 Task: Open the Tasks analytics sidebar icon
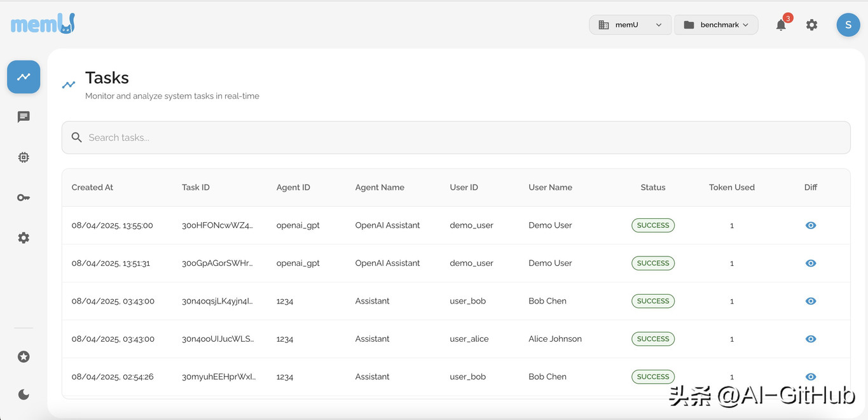click(x=24, y=77)
